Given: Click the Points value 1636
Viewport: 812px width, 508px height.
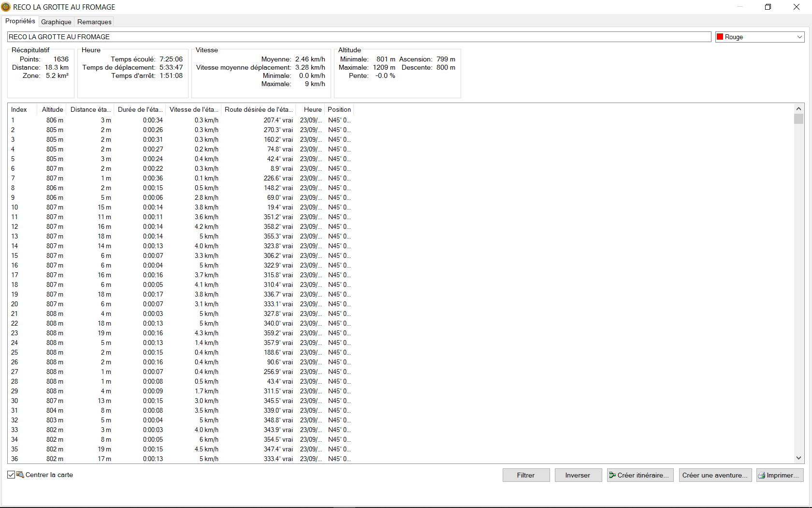Looking at the screenshot, I should [x=61, y=59].
